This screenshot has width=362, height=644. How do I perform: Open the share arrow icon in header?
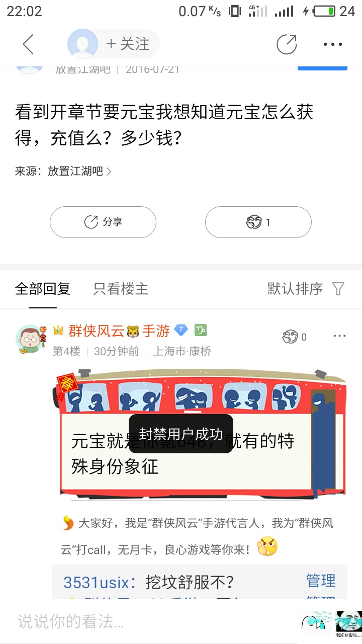coord(287,44)
